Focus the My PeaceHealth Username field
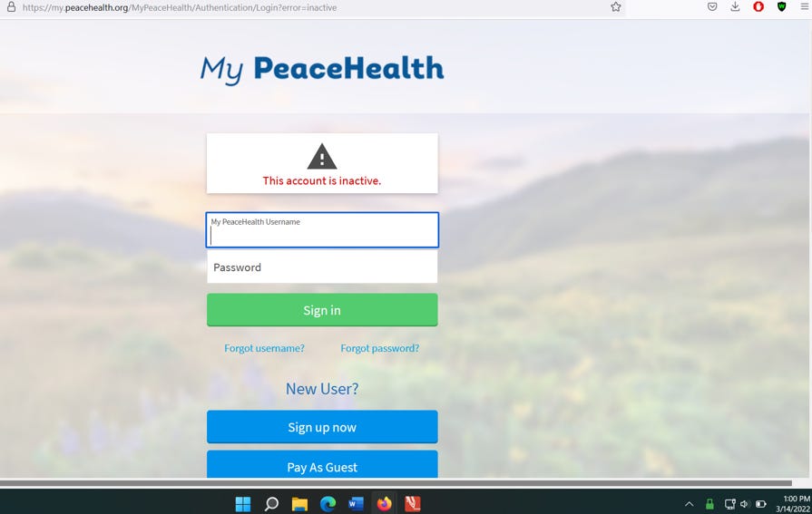The image size is (812, 514). [x=322, y=230]
